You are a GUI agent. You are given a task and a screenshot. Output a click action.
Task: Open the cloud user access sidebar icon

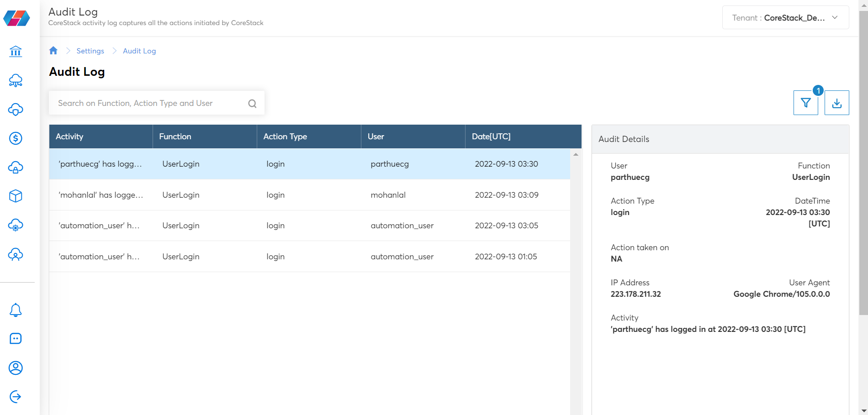tap(16, 254)
